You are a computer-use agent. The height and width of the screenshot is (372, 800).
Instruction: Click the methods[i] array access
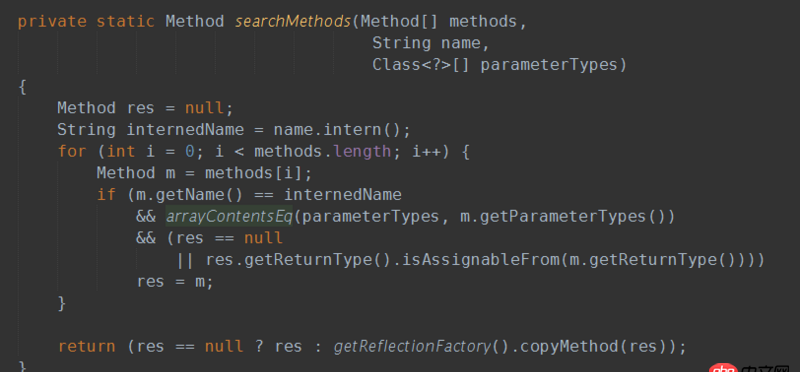coord(253,173)
